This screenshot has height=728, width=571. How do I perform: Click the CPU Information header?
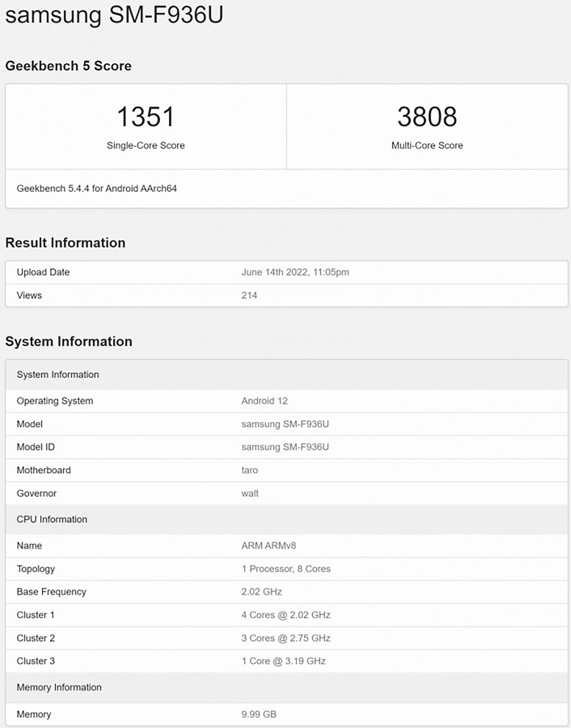(x=52, y=519)
